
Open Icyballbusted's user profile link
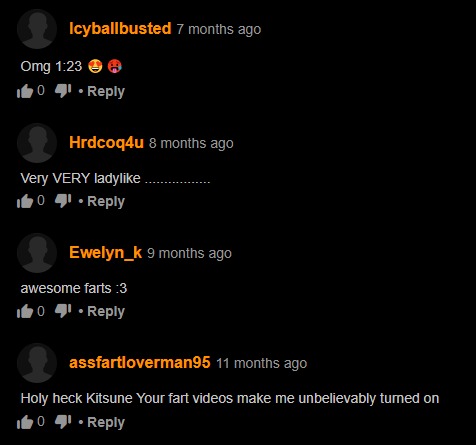pos(120,29)
